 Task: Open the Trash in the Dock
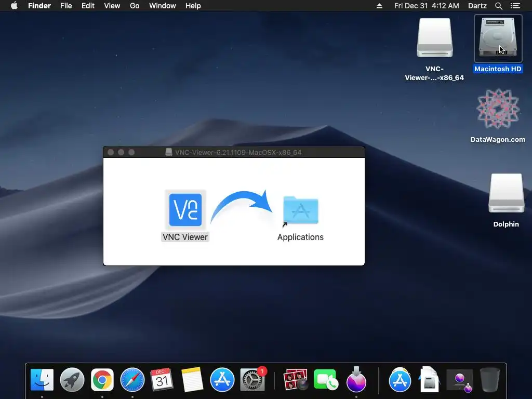[x=490, y=380]
